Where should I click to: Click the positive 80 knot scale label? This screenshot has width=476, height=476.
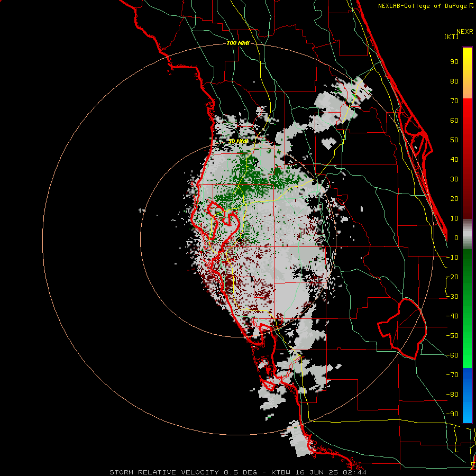[x=454, y=81]
